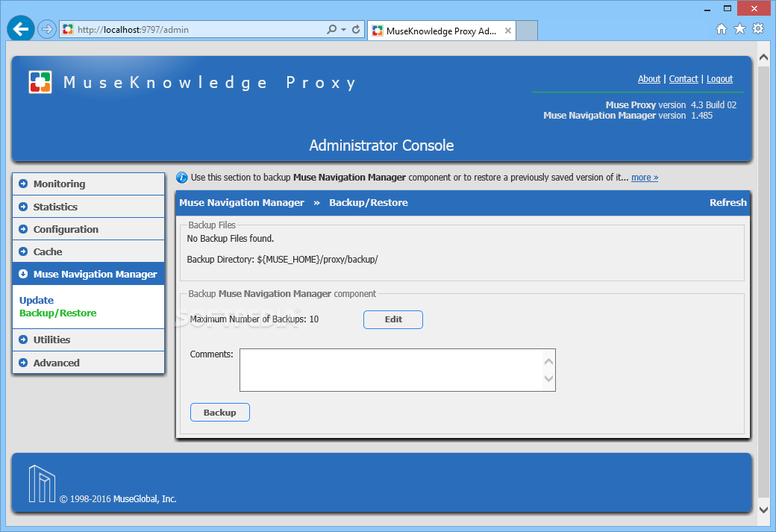The width and height of the screenshot is (776, 532).
Task: Click the 'No Backup Files found.' text
Action: [230, 239]
